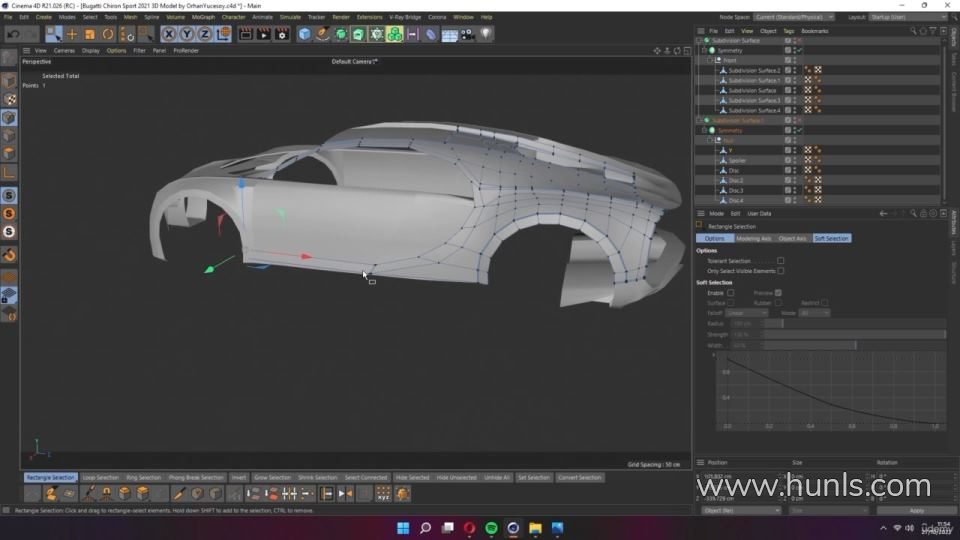This screenshot has height=540, width=960.
Task: Collapse the top Subdivision Surface tree node
Action: 699,40
